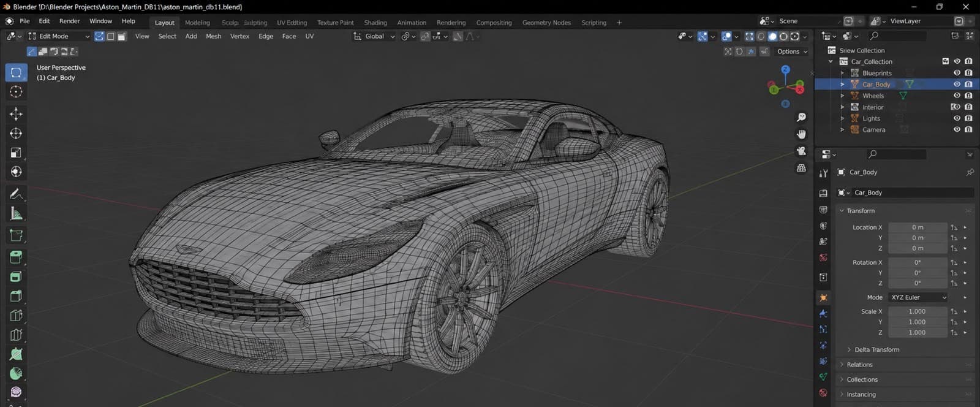Select the Measure tool

click(x=16, y=214)
